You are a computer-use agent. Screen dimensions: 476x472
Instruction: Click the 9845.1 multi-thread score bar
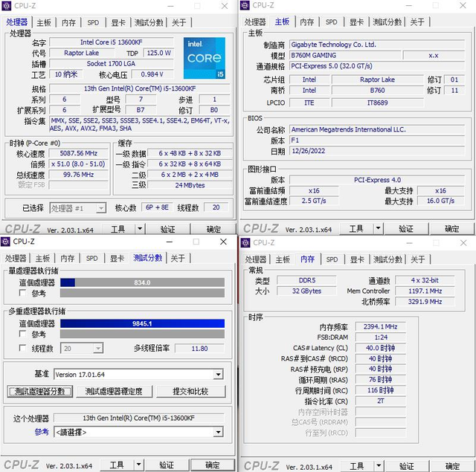pyautogui.click(x=142, y=323)
